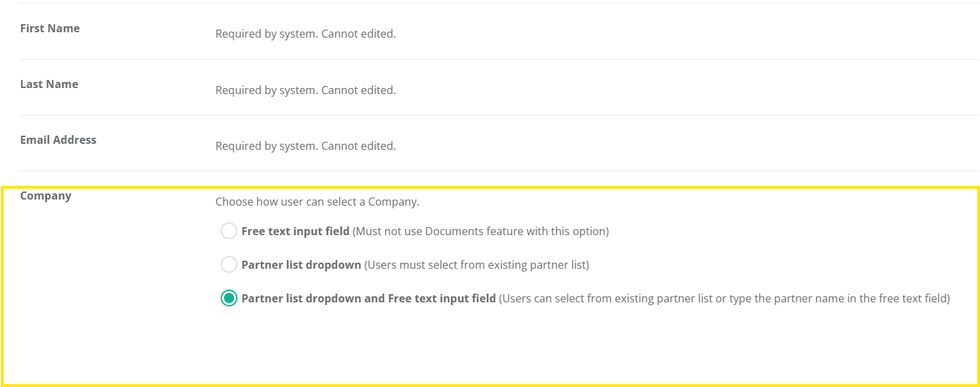Click the unselected Partner list dropdown radio circle
Screen dimensions: 980x387
pyautogui.click(x=229, y=264)
